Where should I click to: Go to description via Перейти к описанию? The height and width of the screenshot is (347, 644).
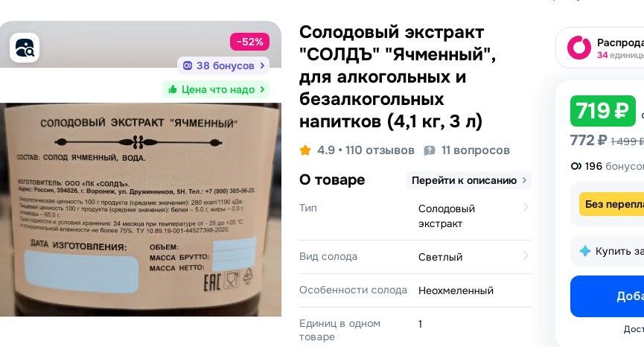click(x=468, y=180)
